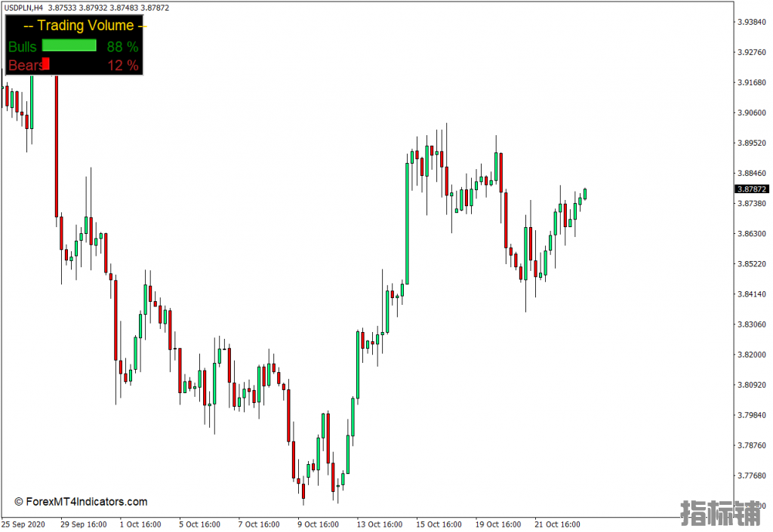The image size is (773, 532).
Task: Click the 13 Oct 16:00 date label
Action: coord(380,524)
